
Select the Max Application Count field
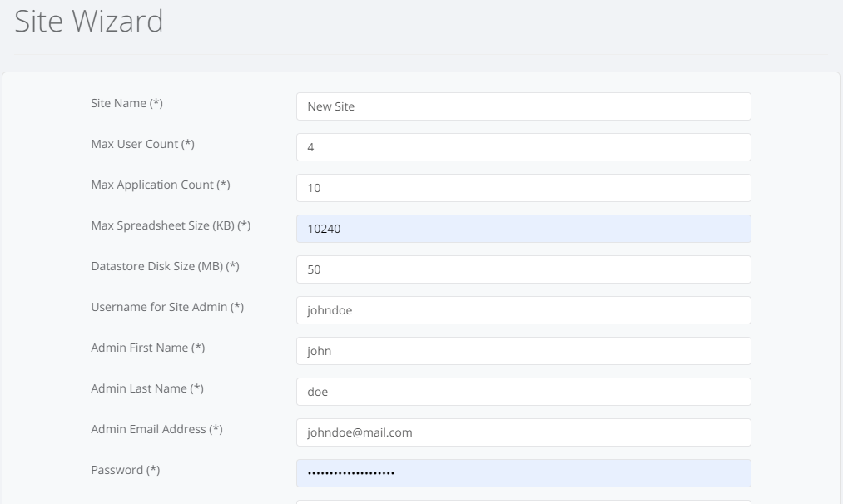(523, 188)
